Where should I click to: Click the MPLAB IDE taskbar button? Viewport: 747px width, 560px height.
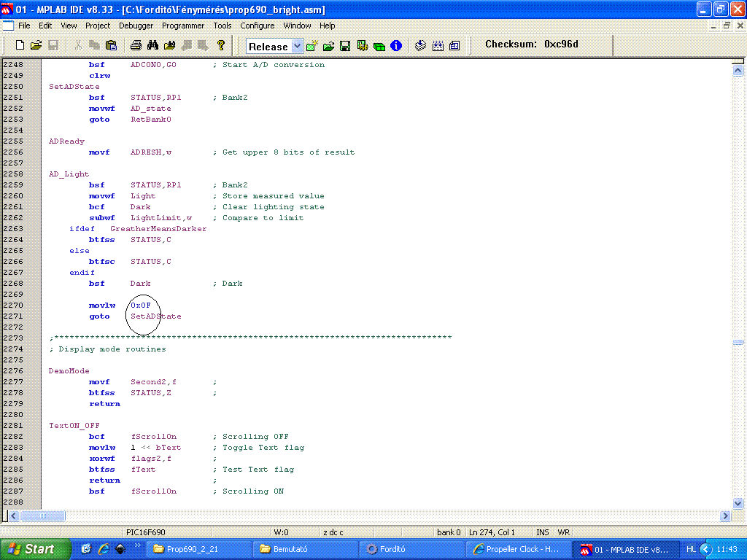pyautogui.click(x=624, y=549)
